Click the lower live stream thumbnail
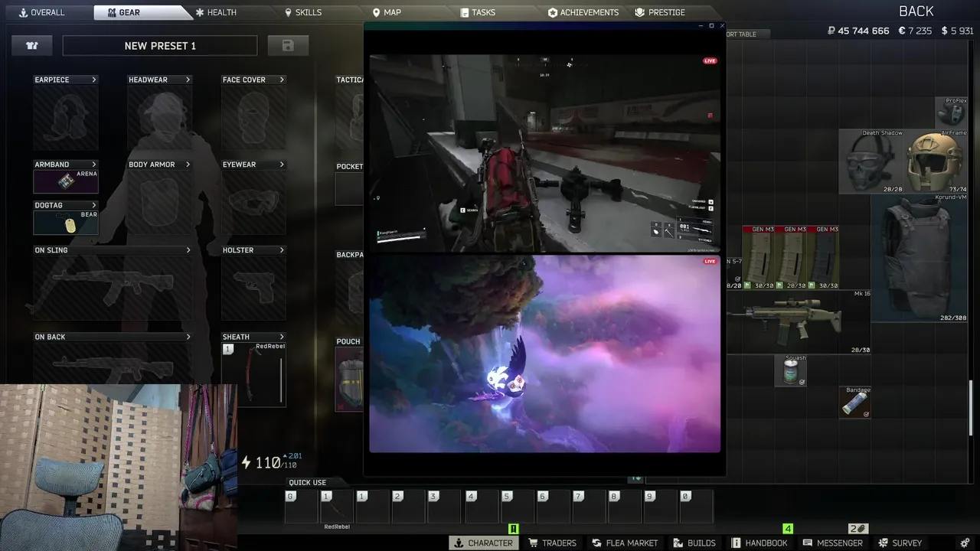980x551 pixels. point(544,354)
